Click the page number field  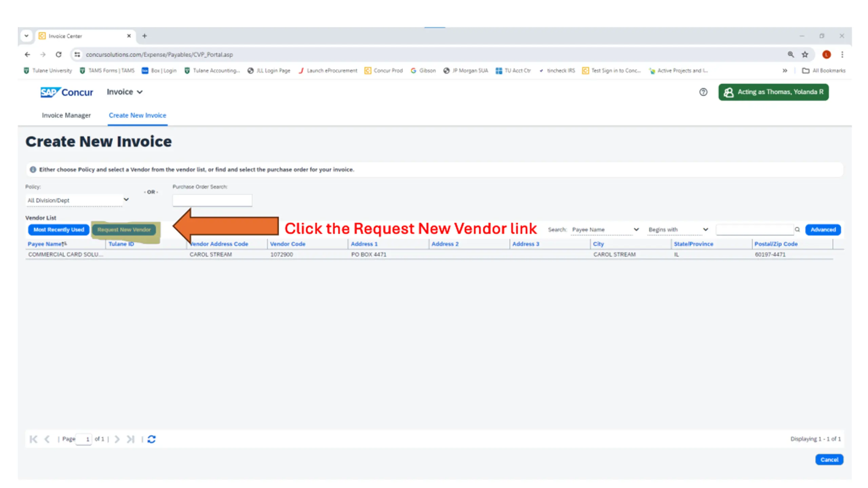tap(84, 439)
